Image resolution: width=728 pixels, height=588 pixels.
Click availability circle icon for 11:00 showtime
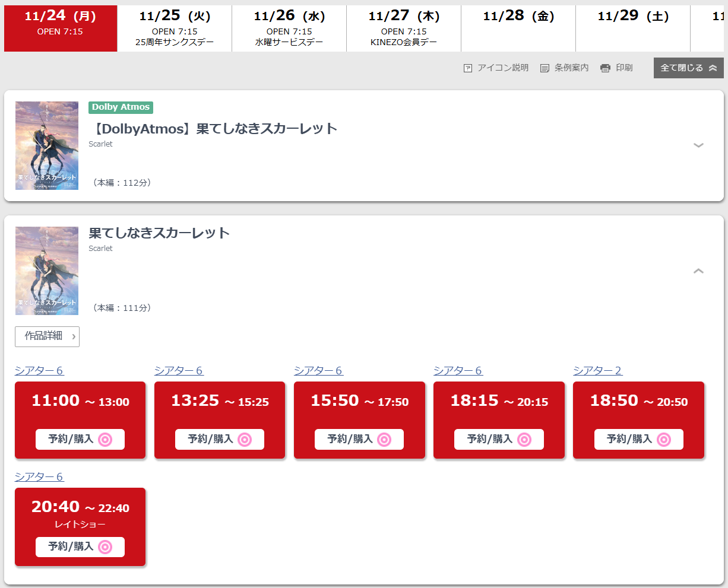[x=105, y=440]
